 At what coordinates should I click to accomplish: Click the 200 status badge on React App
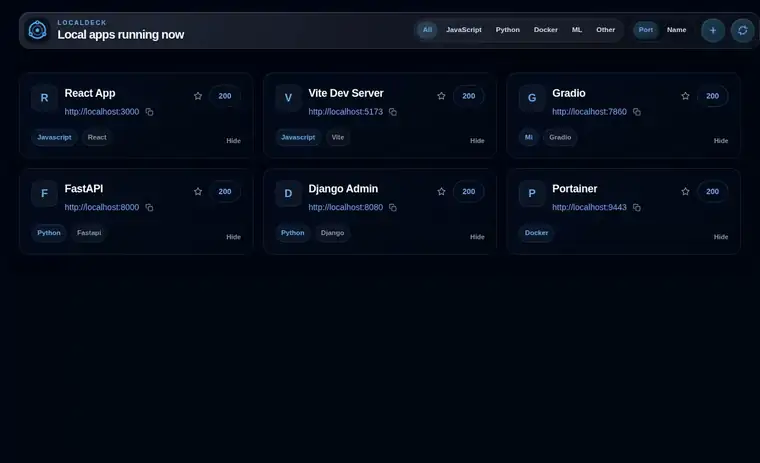(224, 96)
